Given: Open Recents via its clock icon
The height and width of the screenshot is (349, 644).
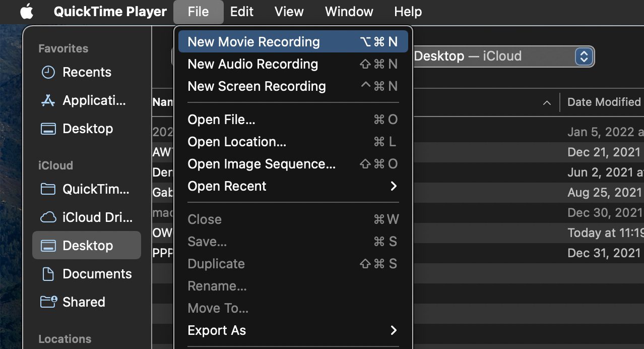Looking at the screenshot, I should 48,72.
